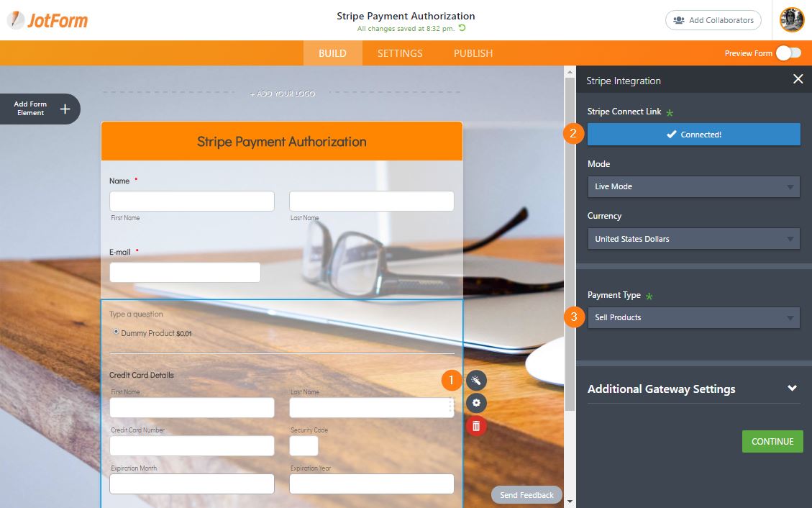This screenshot has height=508, width=812.
Task: Open the Currency dropdown
Action: tap(693, 239)
